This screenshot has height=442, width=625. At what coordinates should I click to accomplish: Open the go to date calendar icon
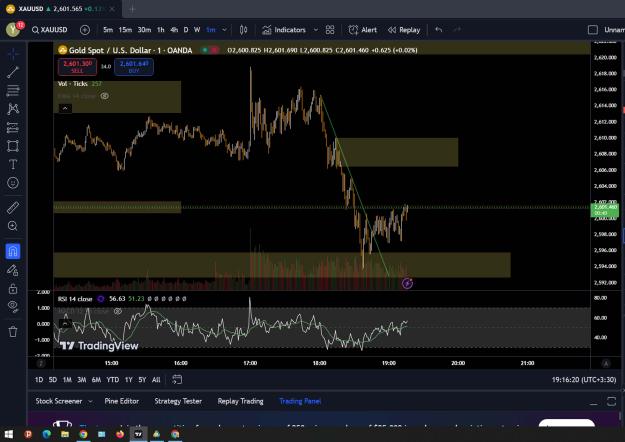tap(177, 379)
